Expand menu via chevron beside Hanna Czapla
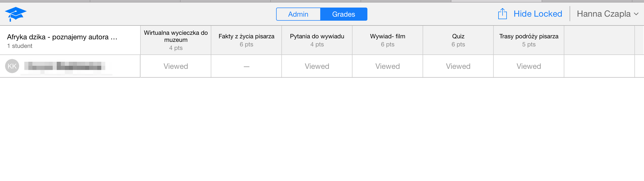Screen dimensions: 644x181 (636, 14)
